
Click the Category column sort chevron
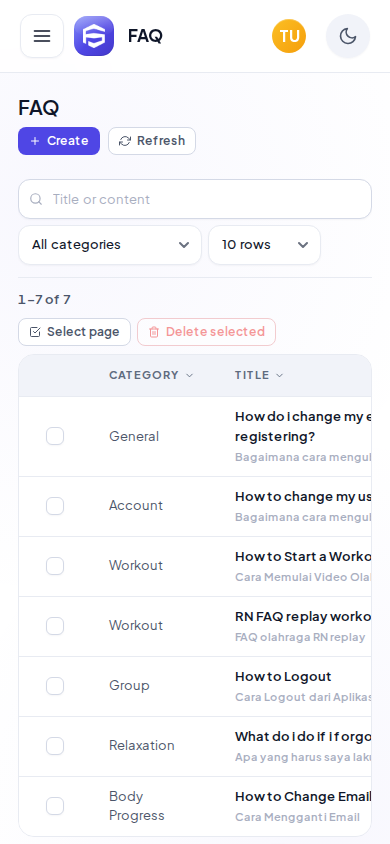[x=189, y=376]
